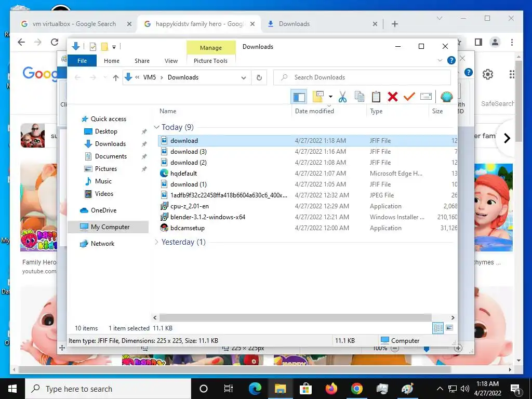Screen dimensions: 532x399
Task: Select Network in navigation pane
Action: pos(102,244)
